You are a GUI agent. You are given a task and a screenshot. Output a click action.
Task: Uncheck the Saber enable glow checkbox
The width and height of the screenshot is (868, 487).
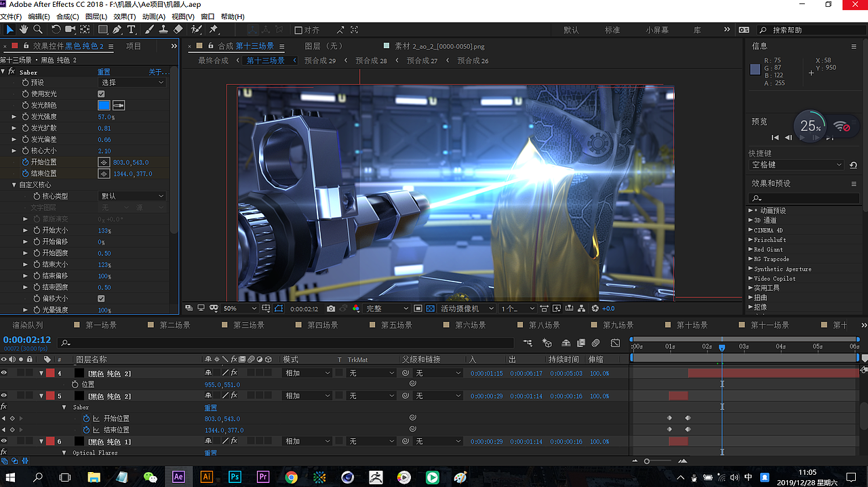point(101,94)
